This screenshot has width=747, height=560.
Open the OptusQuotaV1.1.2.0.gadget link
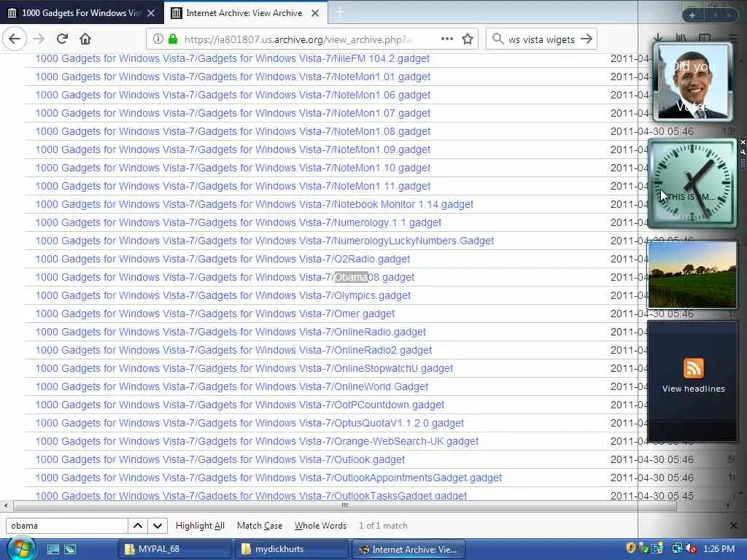249,423
